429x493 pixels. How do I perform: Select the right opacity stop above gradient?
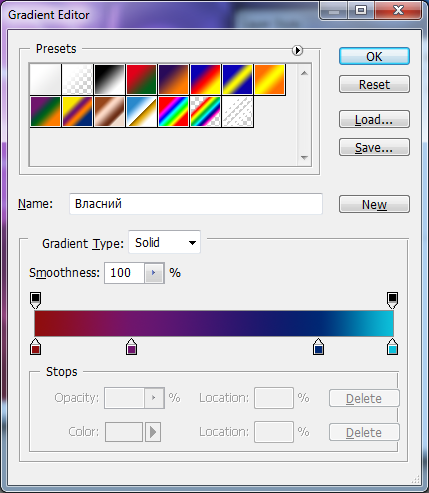pos(392,300)
